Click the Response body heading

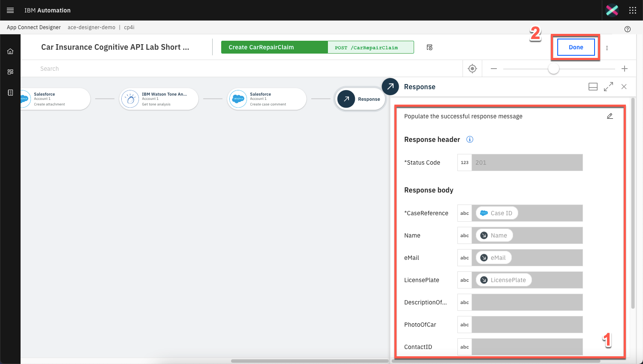[429, 190]
